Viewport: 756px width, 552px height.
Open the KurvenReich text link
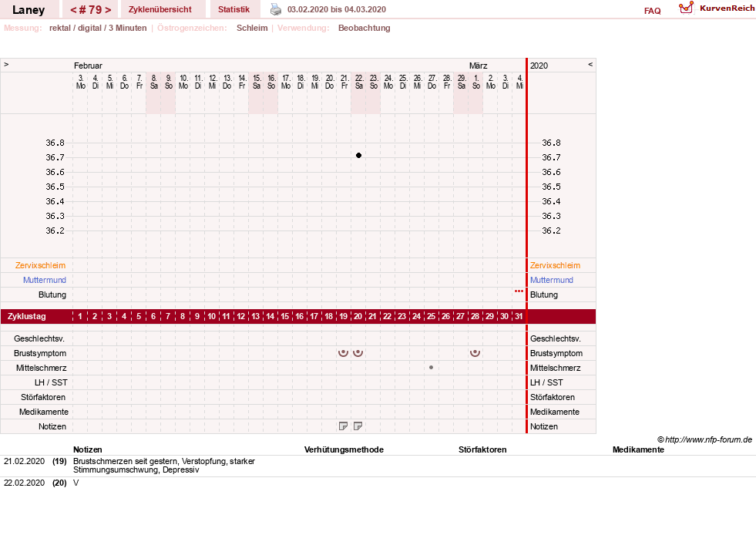tap(727, 8)
